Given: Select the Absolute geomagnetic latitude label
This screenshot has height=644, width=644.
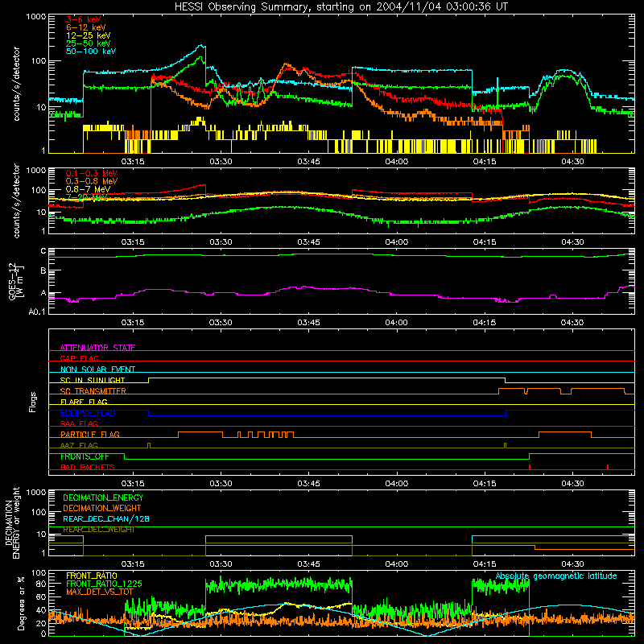Looking at the screenshot, I should coord(556,576).
